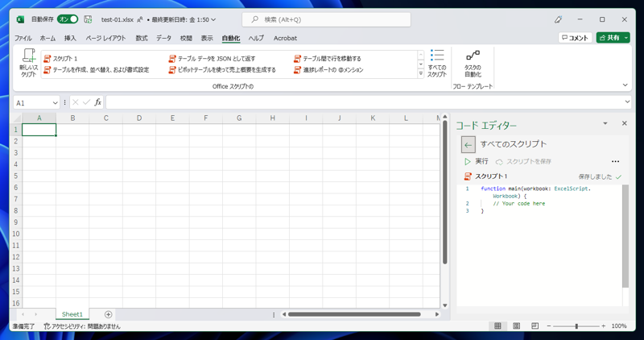Switch to the ページ レイアウト tab
644x340 pixels.
(x=105, y=38)
